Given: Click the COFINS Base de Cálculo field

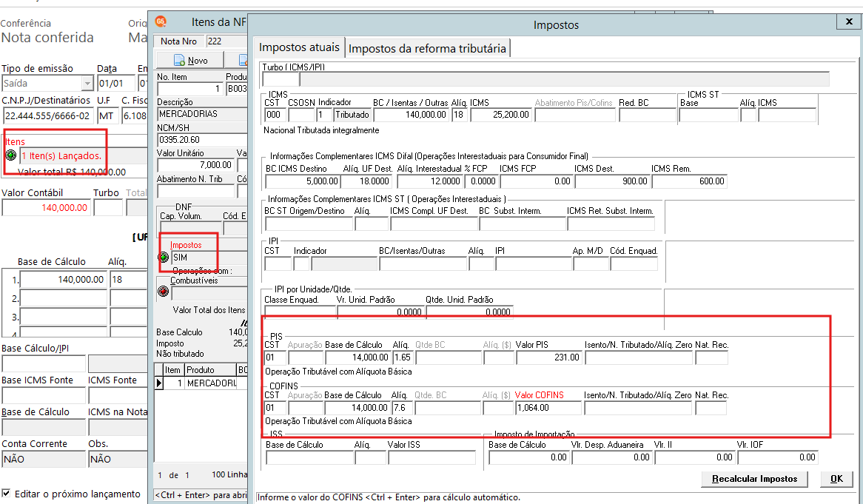Looking at the screenshot, I should click(x=357, y=408).
